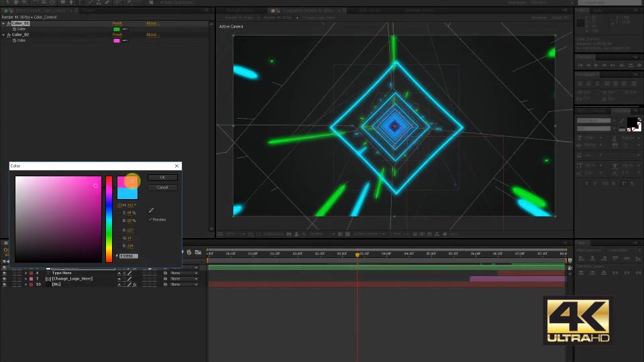The image size is (644, 362).
Task: Collapse the Color_01 effect group
Action: pyautogui.click(x=3, y=23)
